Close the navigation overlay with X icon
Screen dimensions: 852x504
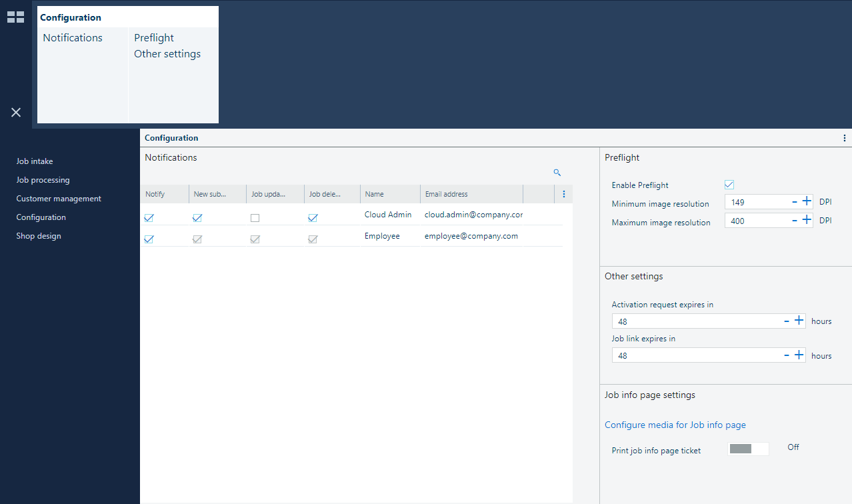click(x=16, y=112)
